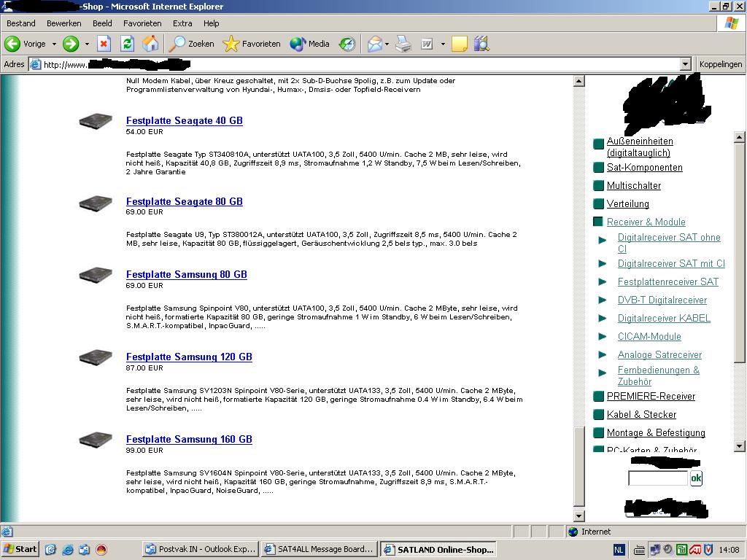
Task: Open the Bewerken menu
Action: 64,23
